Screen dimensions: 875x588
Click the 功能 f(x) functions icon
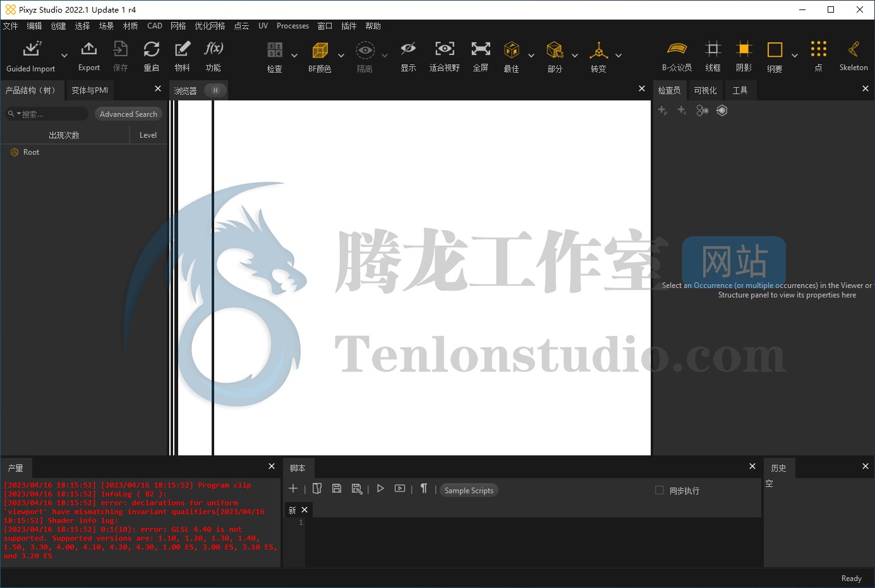point(214,49)
